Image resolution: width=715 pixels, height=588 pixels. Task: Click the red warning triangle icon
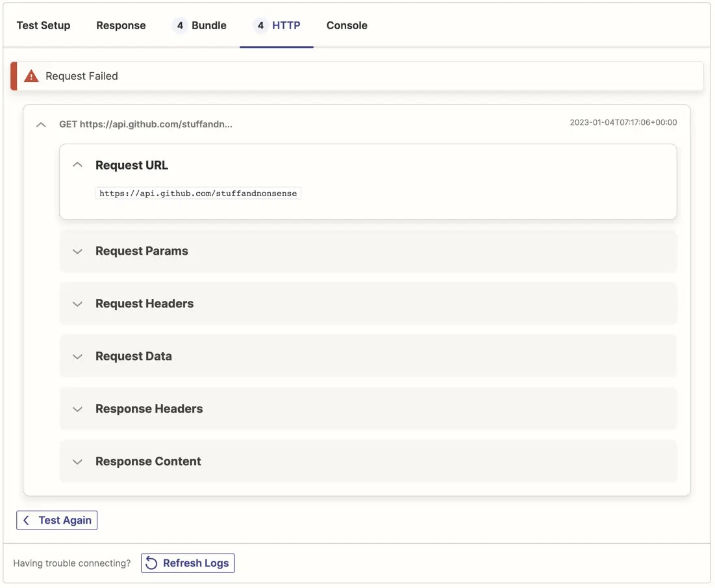point(31,76)
